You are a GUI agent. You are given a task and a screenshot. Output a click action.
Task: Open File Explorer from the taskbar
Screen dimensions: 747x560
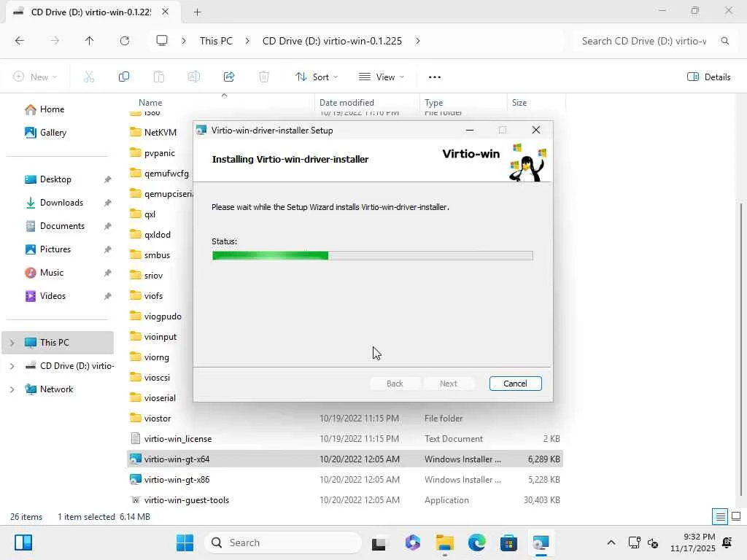(x=444, y=542)
